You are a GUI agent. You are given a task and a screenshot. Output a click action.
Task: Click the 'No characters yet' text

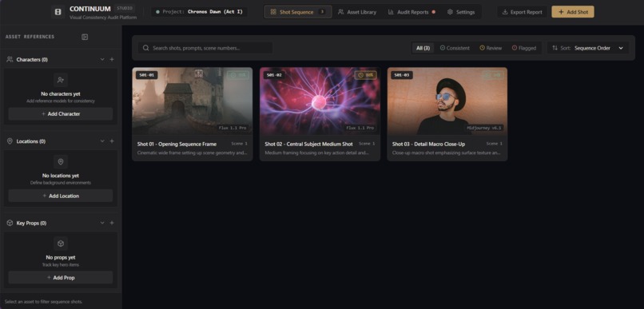pyautogui.click(x=61, y=94)
